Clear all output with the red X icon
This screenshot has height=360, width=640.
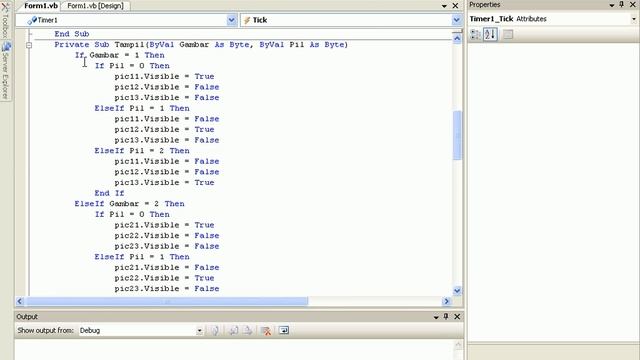pos(266,330)
